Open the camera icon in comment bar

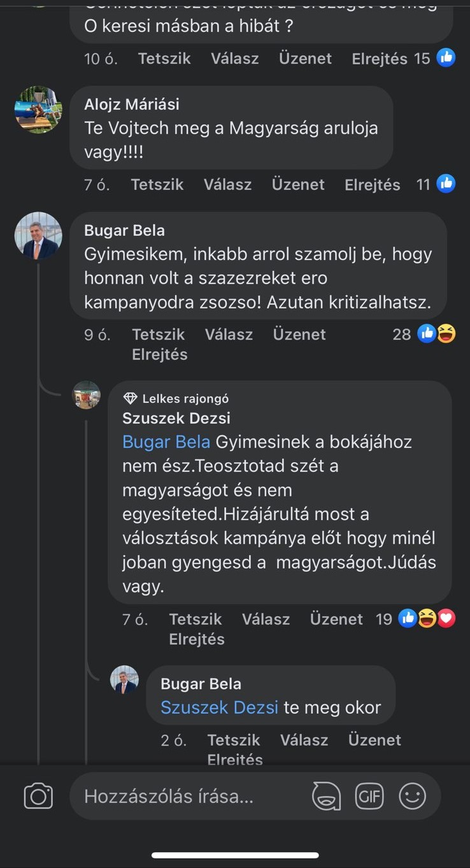tap(38, 796)
